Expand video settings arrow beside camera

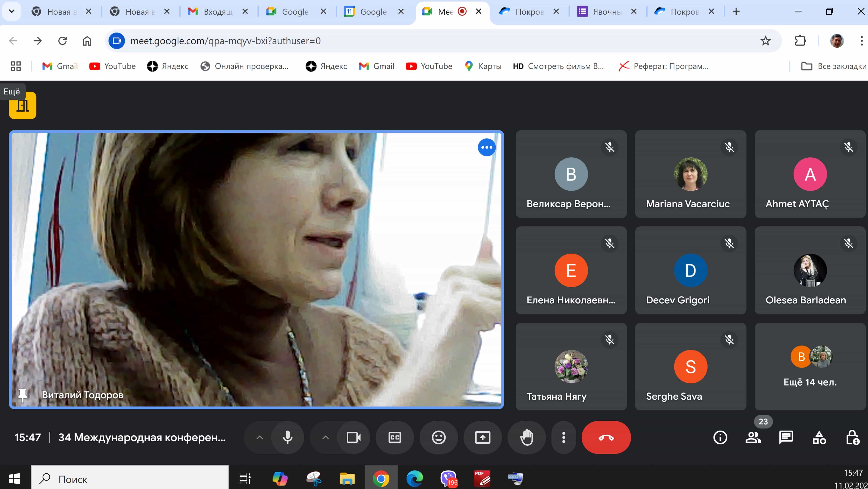pos(325,437)
